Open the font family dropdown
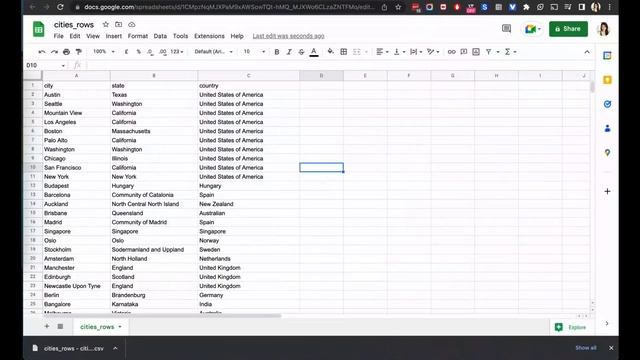Viewport: 640px width, 360px height. click(213, 52)
